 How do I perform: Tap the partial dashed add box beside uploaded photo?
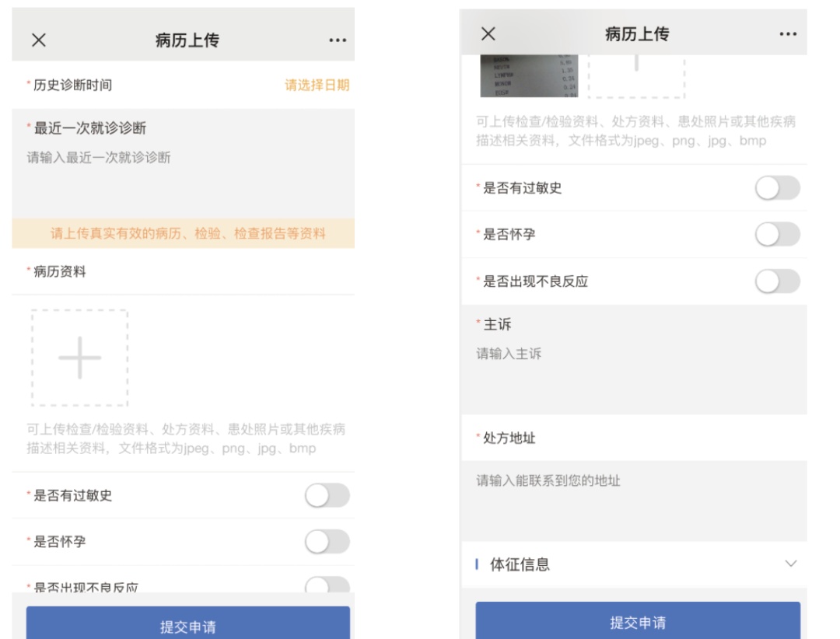(636, 76)
